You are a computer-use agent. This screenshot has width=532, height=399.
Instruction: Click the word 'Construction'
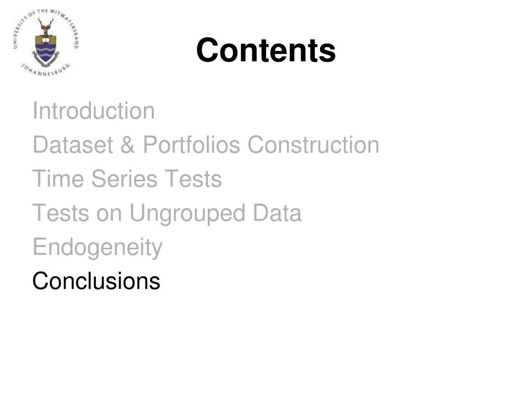coord(313,145)
